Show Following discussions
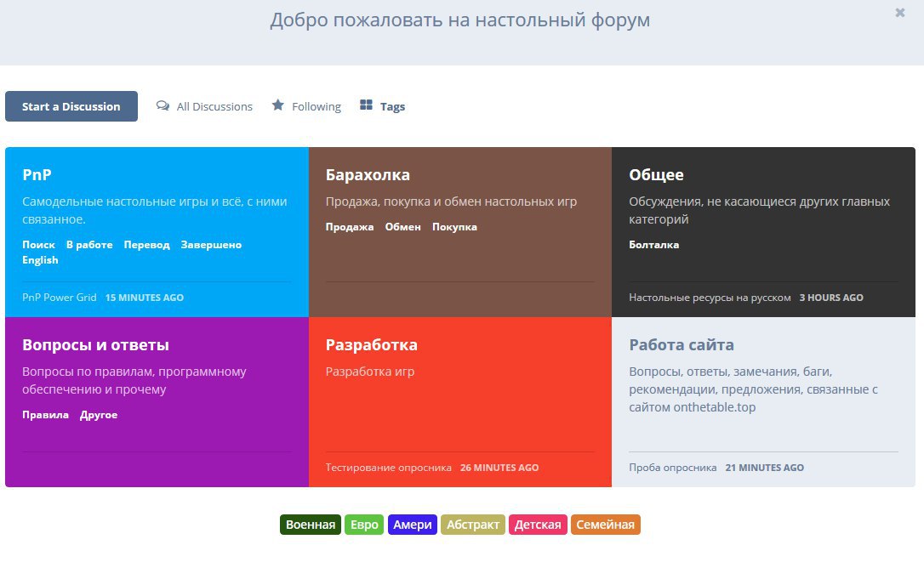This screenshot has height=579, width=924. click(306, 106)
